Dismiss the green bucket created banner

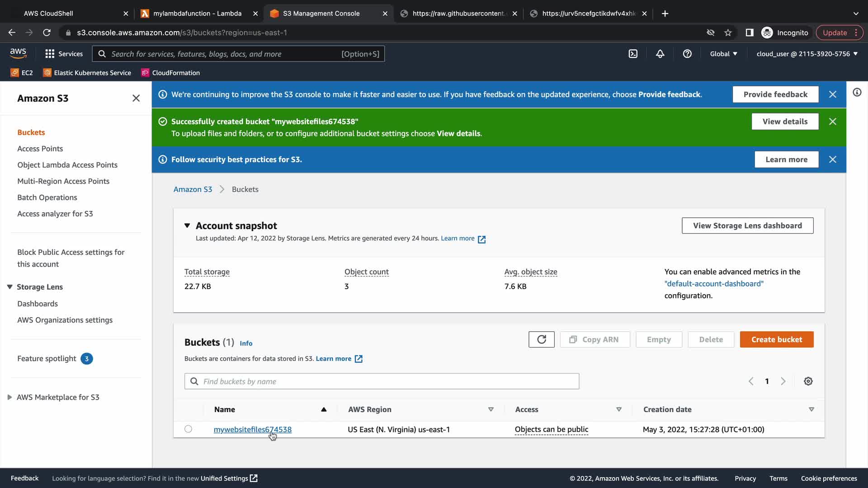point(832,122)
